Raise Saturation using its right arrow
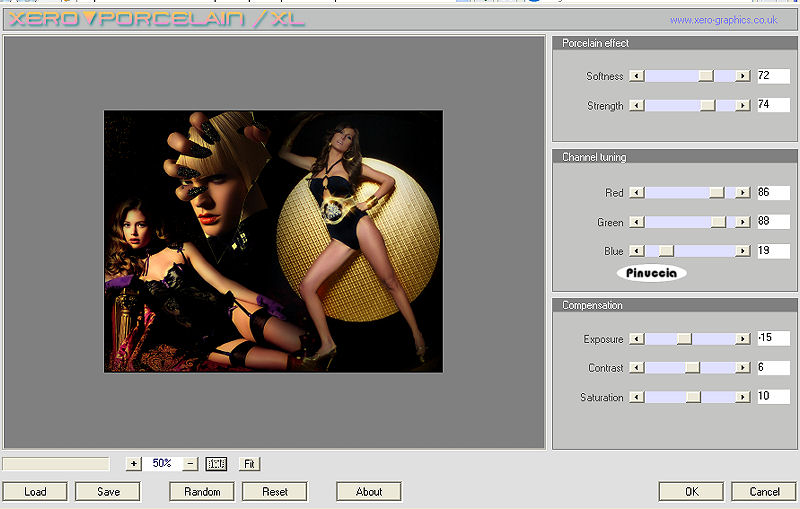 click(743, 397)
